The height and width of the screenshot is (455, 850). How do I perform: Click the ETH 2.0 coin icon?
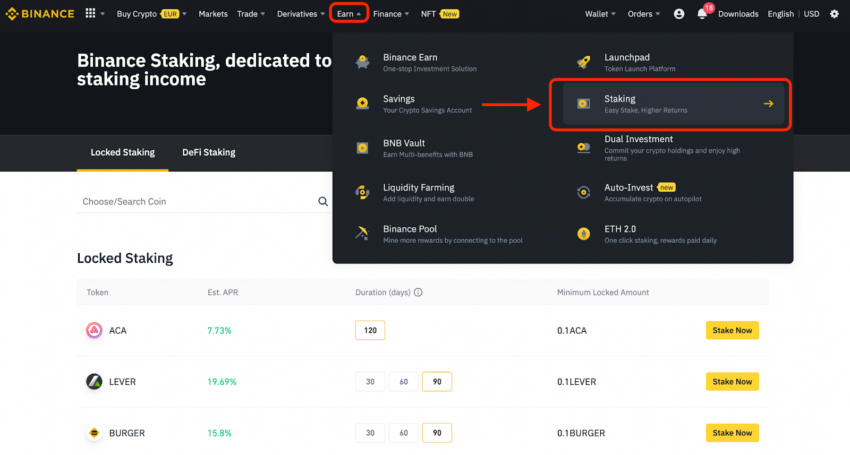click(583, 234)
